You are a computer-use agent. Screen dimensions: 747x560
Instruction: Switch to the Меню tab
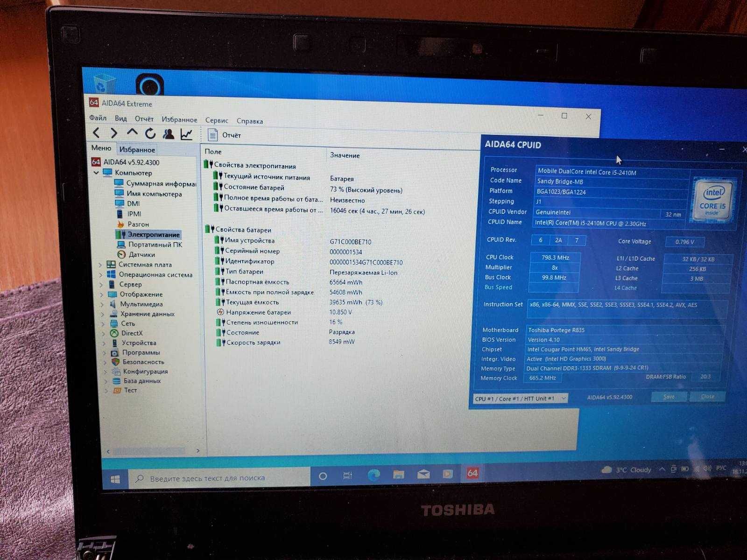[x=101, y=148]
